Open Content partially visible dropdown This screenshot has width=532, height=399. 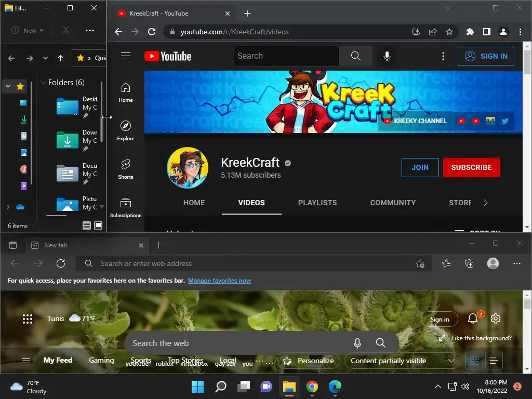point(403,361)
